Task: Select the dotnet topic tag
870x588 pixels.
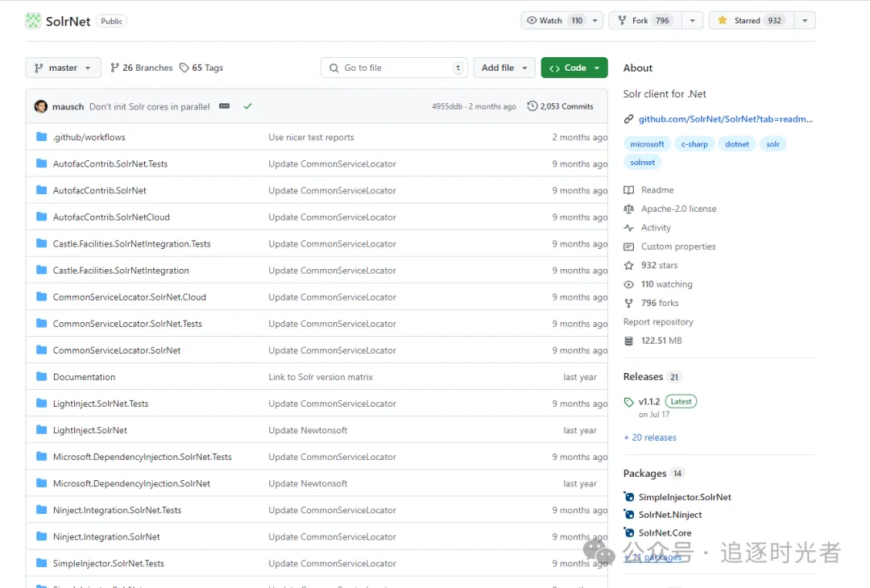Action: 737,144
